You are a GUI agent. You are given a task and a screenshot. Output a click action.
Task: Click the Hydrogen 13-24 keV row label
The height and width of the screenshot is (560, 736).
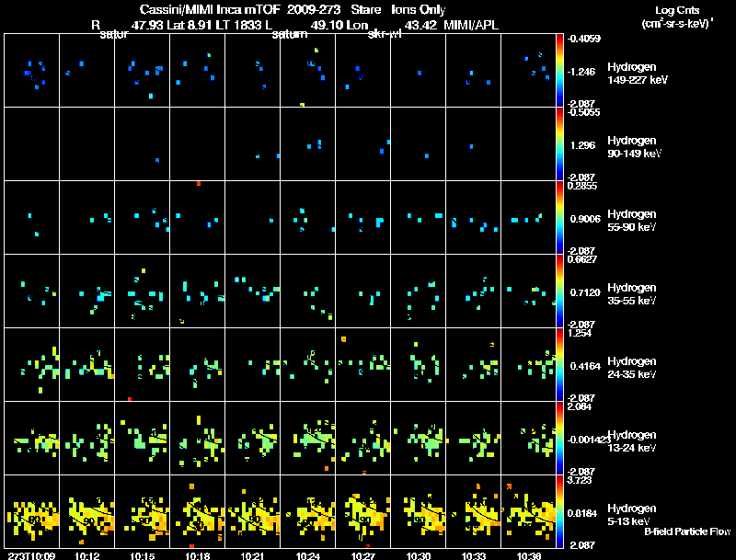[632, 441]
